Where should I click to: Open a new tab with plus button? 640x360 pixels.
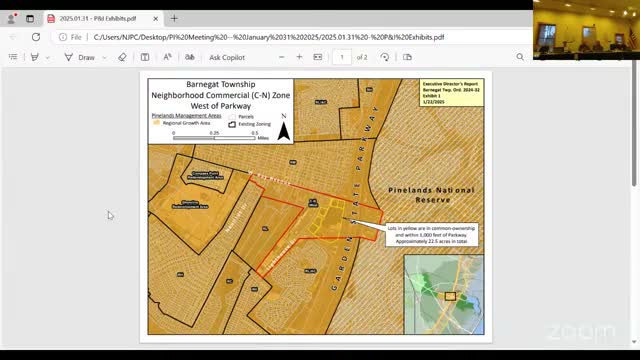(x=174, y=18)
